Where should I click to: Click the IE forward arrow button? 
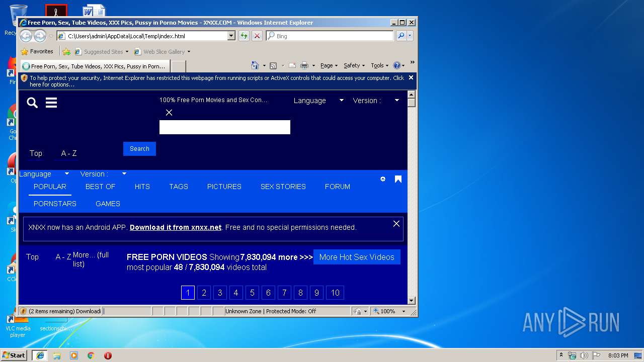(40, 36)
